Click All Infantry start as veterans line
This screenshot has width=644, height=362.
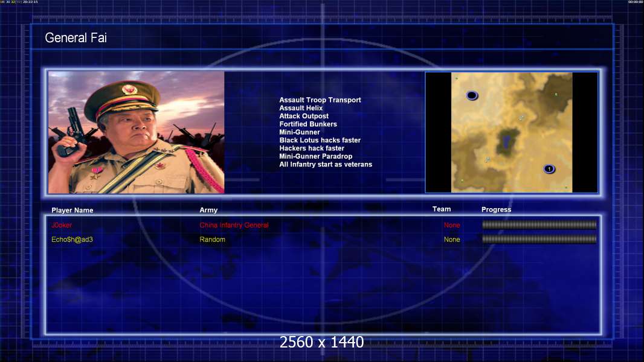pyautogui.click(x=326, y=164)
